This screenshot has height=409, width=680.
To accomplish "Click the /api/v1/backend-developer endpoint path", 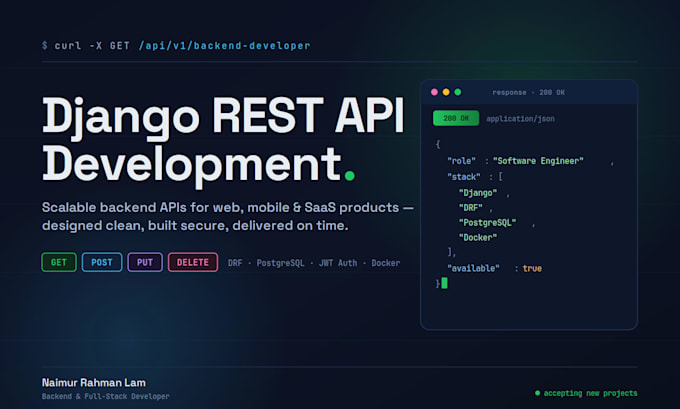I will (x=224, y=46).
